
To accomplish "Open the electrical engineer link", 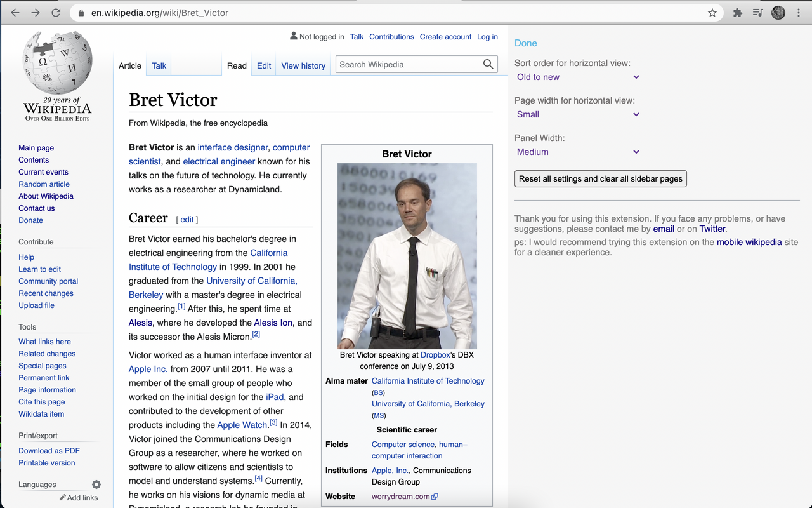I will (219, 161).
